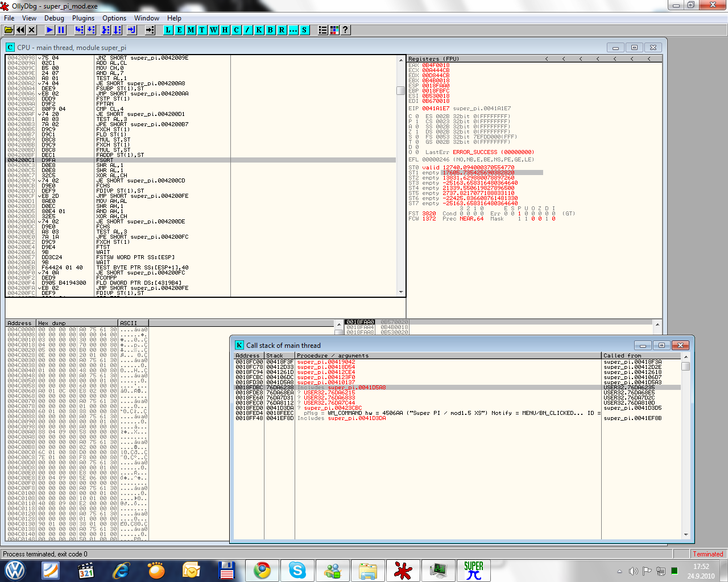Open the Memory map window (M)
The height and width of the screenshot is (582, 728).
[191, 30]
